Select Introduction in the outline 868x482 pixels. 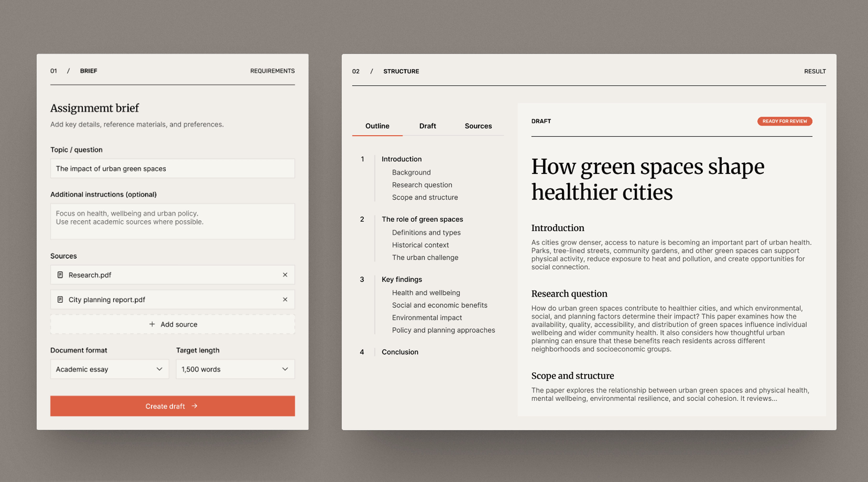[401, 159]
